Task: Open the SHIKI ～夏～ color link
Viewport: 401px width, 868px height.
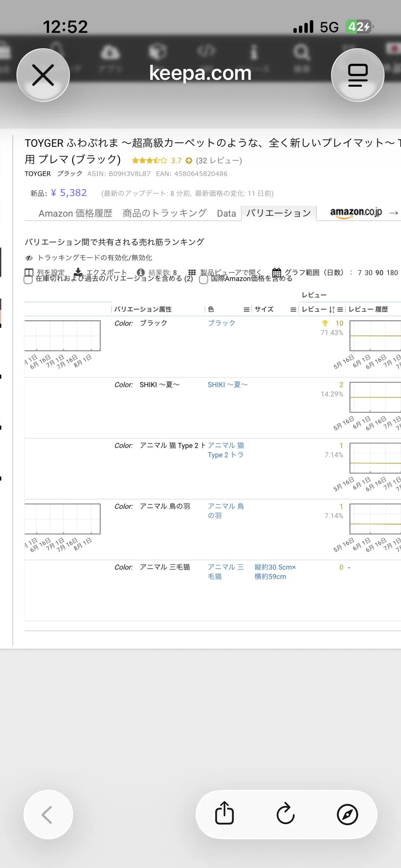Action: [x=228, y=385]
